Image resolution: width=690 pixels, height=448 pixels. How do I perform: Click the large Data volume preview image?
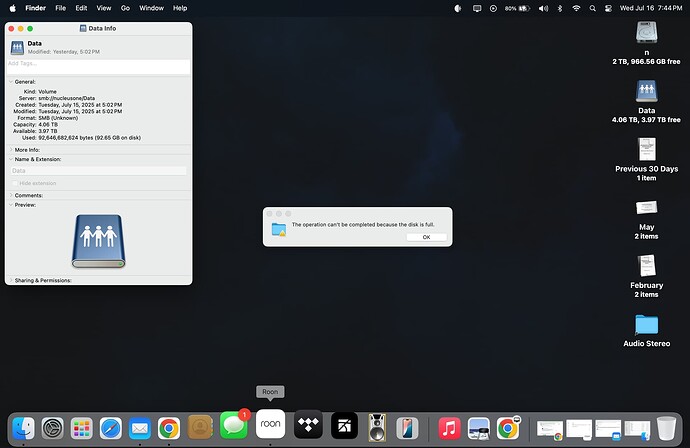[99, 241]
